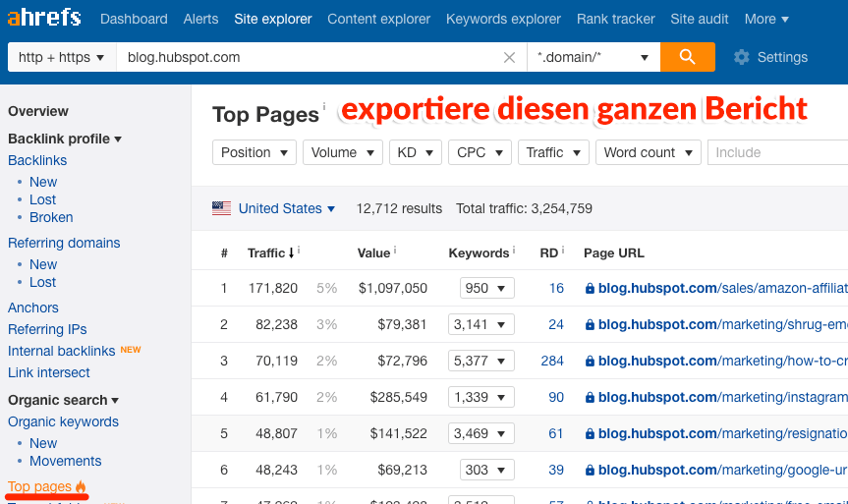Sort by the Keywords column header

click(x=479, y=253)
